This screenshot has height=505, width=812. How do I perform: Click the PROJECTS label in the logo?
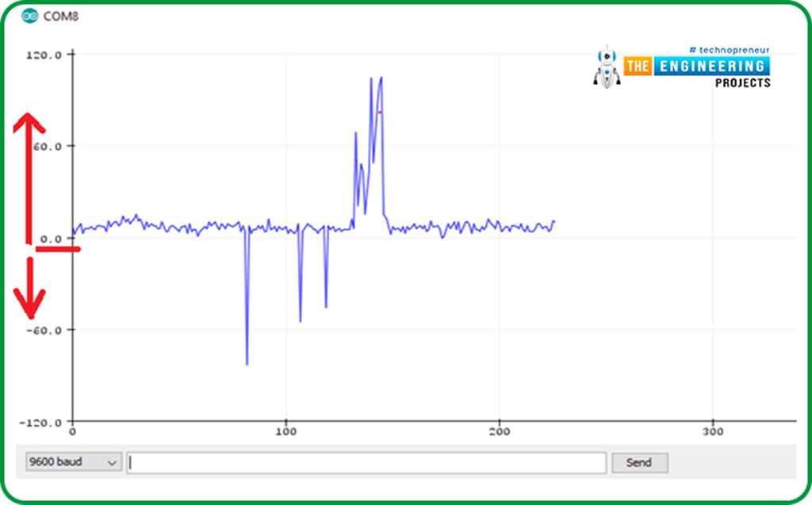pyautogui.click(x=744, y=82)
